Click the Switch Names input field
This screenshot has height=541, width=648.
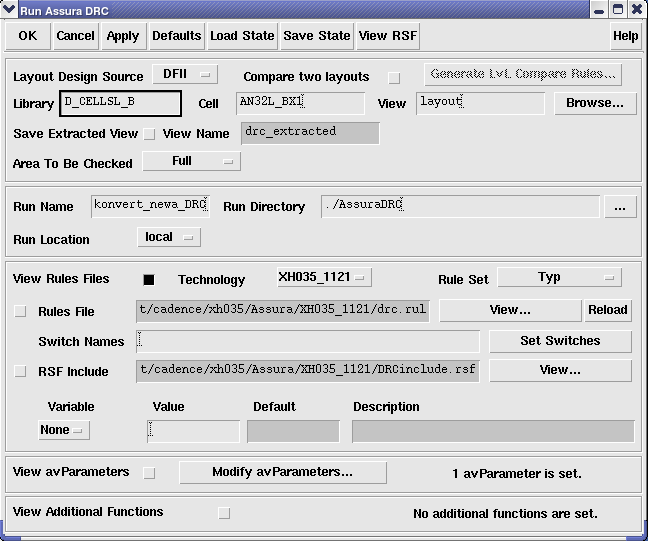pos(308,341)
